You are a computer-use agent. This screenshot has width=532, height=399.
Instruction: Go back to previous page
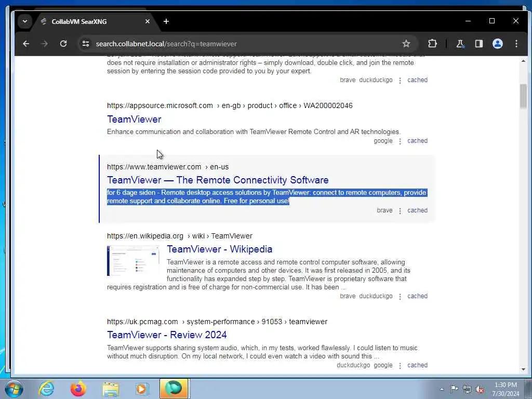click(x=26, y=44)
